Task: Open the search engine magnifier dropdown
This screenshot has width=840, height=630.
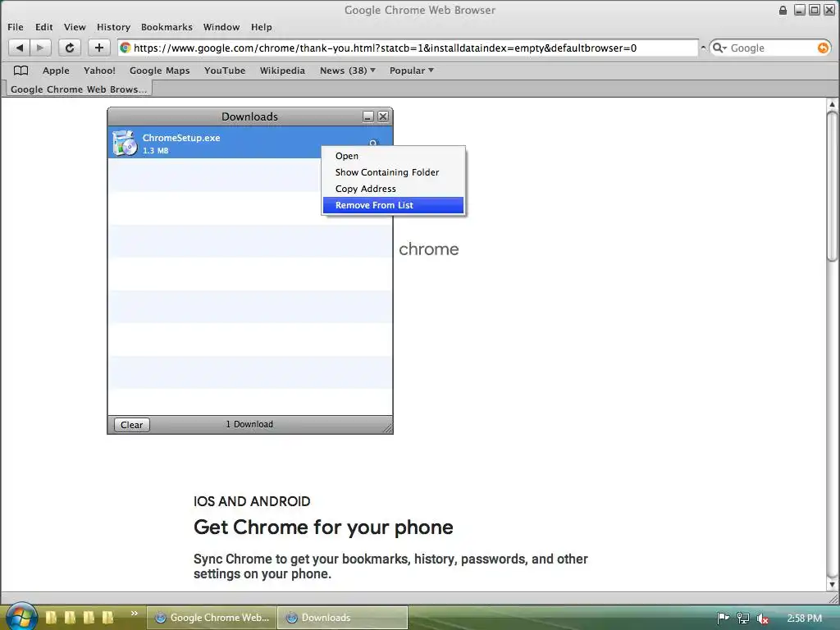Action: [x=719, y=48]
